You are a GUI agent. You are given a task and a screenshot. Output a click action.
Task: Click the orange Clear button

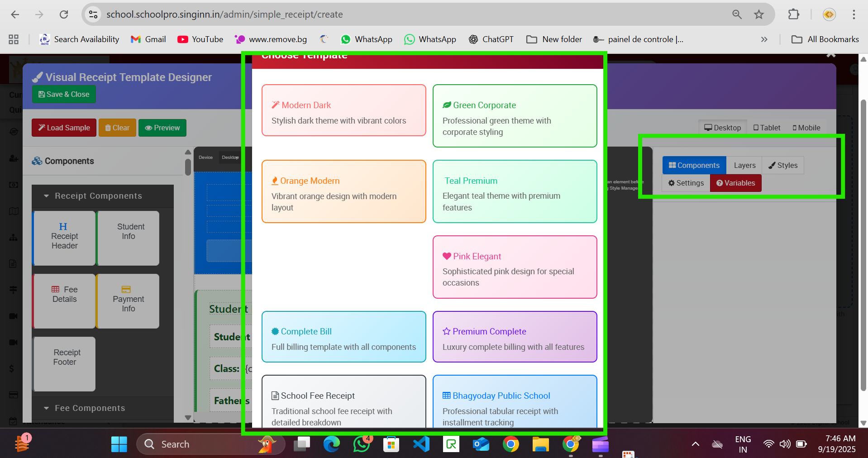117,128
